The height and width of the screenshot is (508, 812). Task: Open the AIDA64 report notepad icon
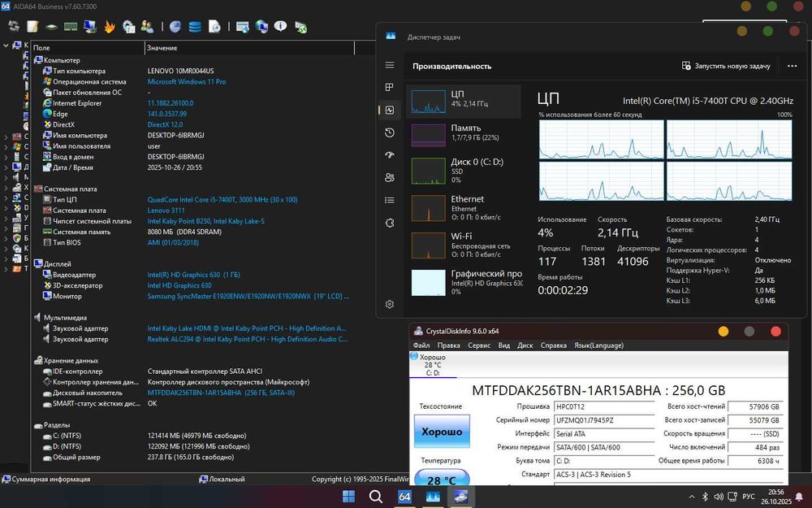pyautogui.click(x=32, y=26)
